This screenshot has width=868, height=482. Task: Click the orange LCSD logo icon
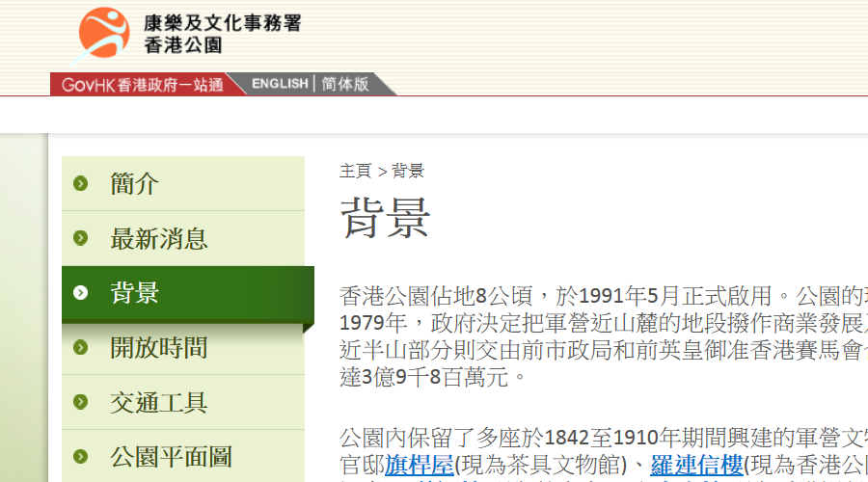pyautogui.click(x=103, y=34)
